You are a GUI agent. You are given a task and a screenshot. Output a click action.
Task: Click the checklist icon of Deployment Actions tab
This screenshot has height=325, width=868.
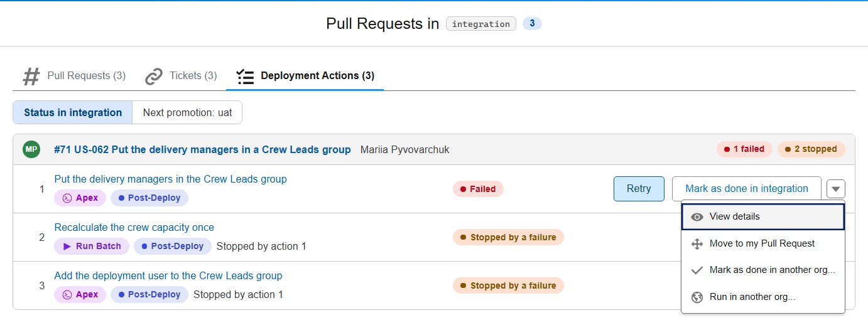click(245, 77)
